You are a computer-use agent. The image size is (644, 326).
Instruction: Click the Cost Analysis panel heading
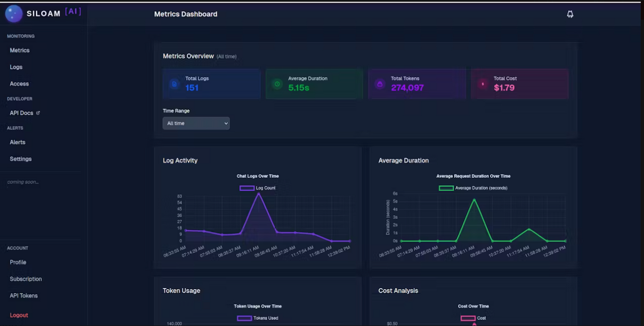coord(398,290)
